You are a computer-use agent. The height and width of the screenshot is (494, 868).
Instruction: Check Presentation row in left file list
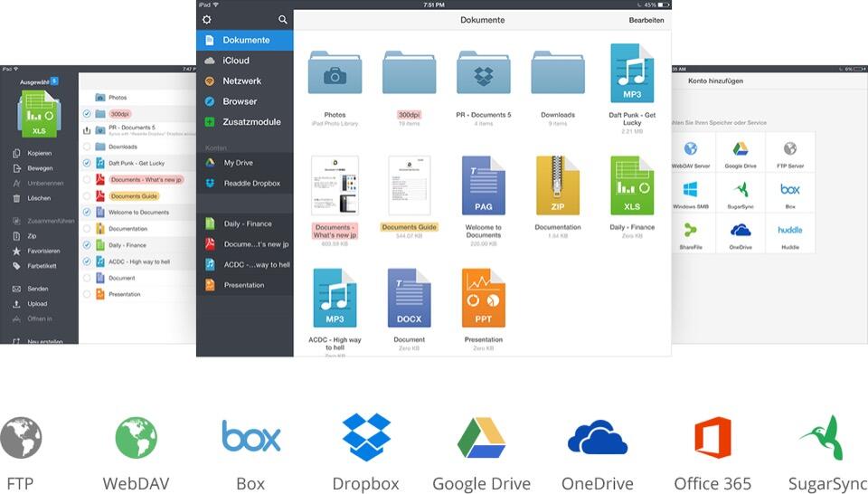pyautogui.click(x=87, y=294)
